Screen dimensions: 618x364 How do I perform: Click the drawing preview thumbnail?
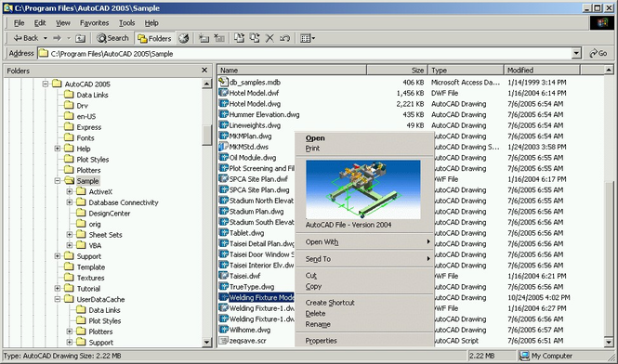[x=363, y=189]
